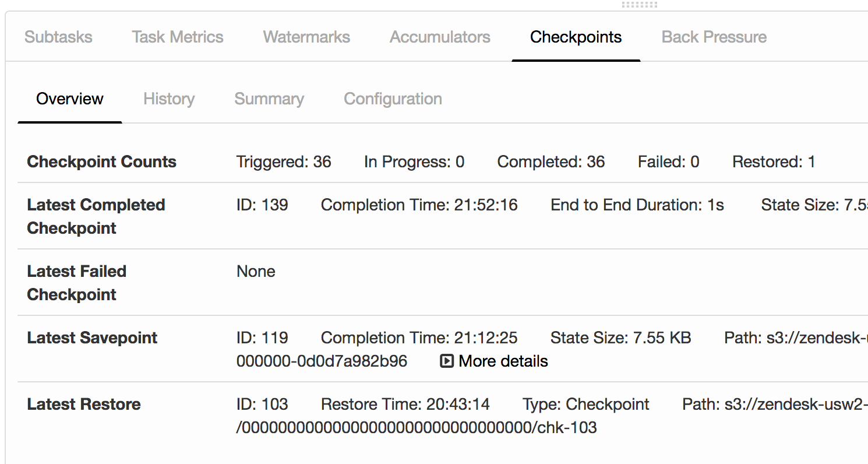Image resolution: width=868 pixels, height=464 pixels.
Task: Switch to the Subtasks tab
Action: click(x=58, y=37)
